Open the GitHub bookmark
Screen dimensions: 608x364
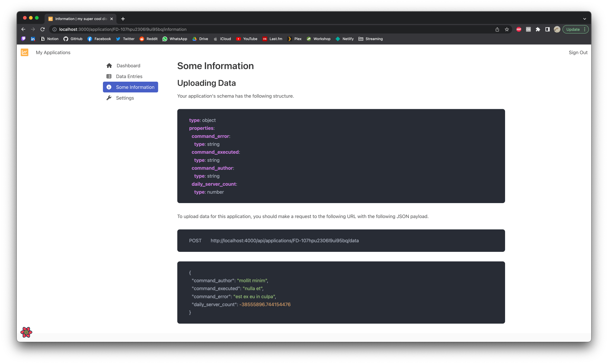tap(73, 39)
